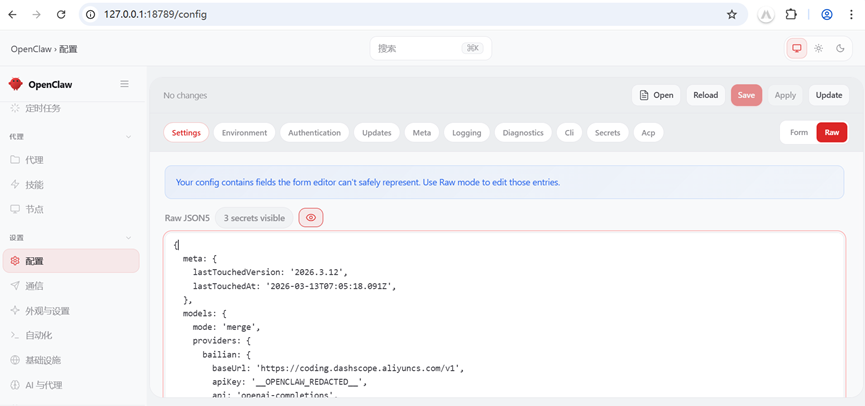The width and height of the screenshot is (865, 406).
Task: Click the lastTouchedAt line in editor
Action: (x=295, y=286)
